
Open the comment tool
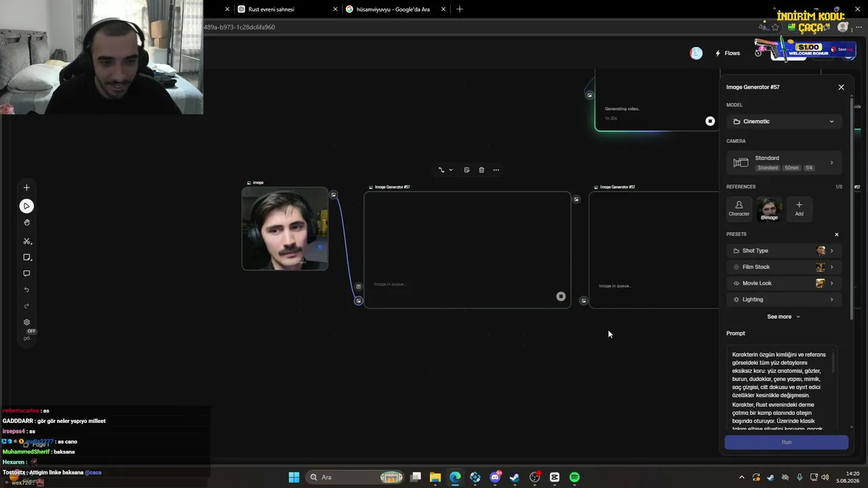click(26, 274)
